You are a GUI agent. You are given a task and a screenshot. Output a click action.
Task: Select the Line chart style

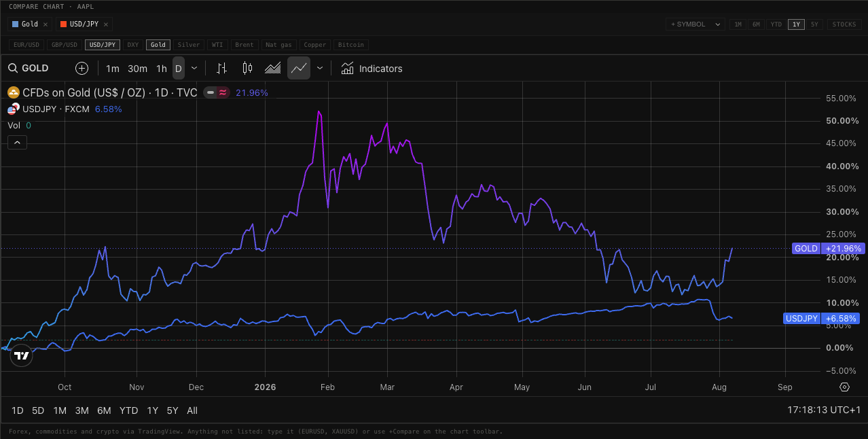point(299,69)
